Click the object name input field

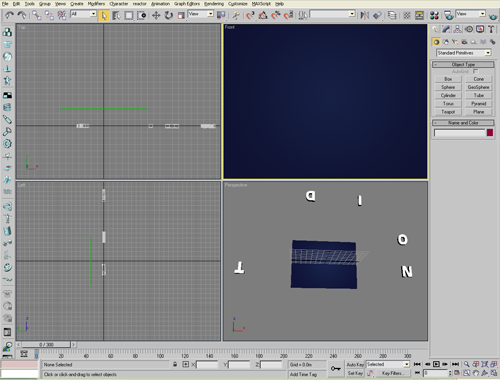click(x=460, y=133)
